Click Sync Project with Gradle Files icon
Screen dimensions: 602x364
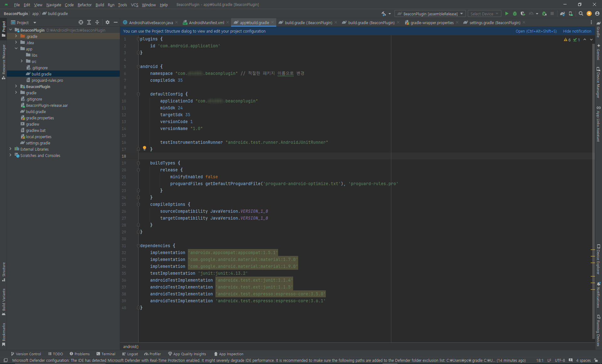click(x=562, y=14)
